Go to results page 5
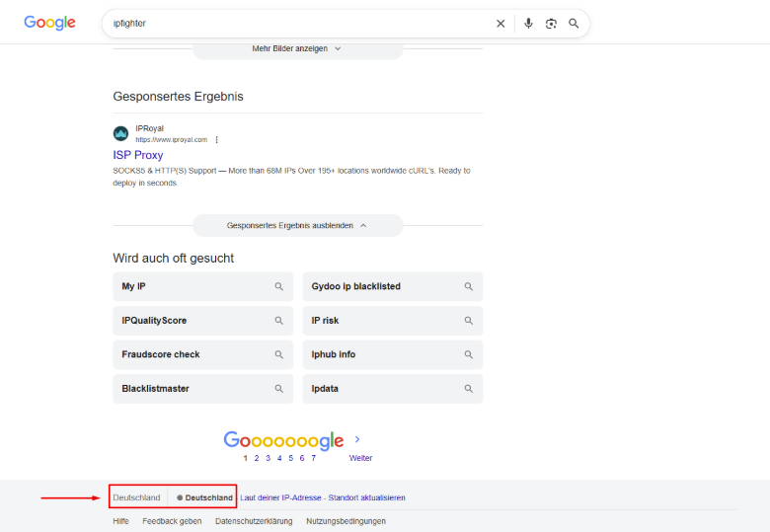 coord(290,458)
